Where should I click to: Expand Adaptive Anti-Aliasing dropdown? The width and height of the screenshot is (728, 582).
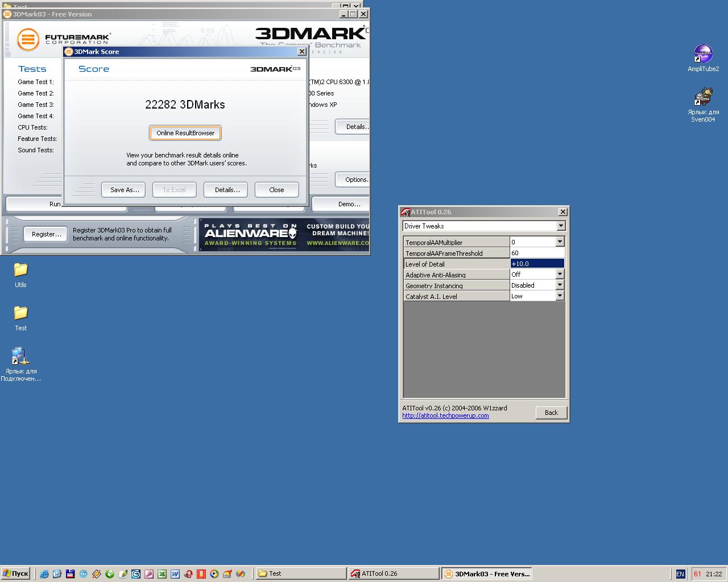click(560, 275)
